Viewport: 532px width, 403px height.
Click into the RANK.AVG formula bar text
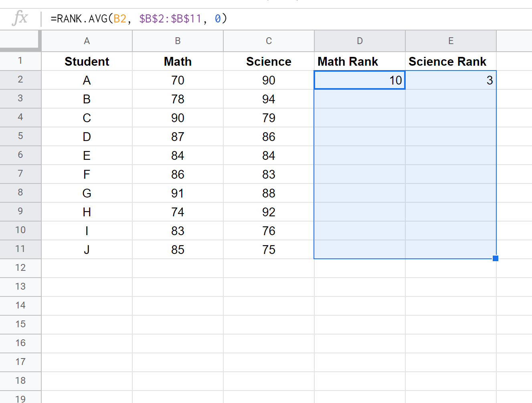[x=139, y=19]
